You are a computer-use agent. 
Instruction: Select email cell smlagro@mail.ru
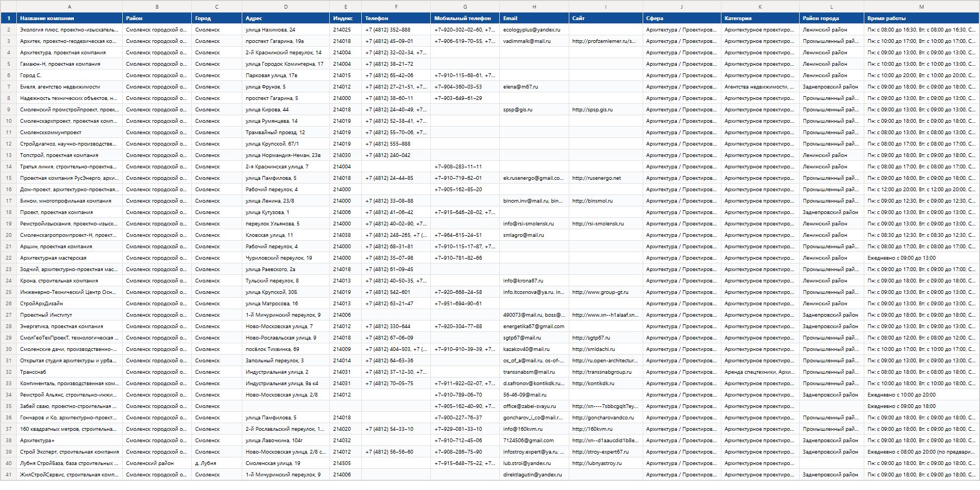534,235
